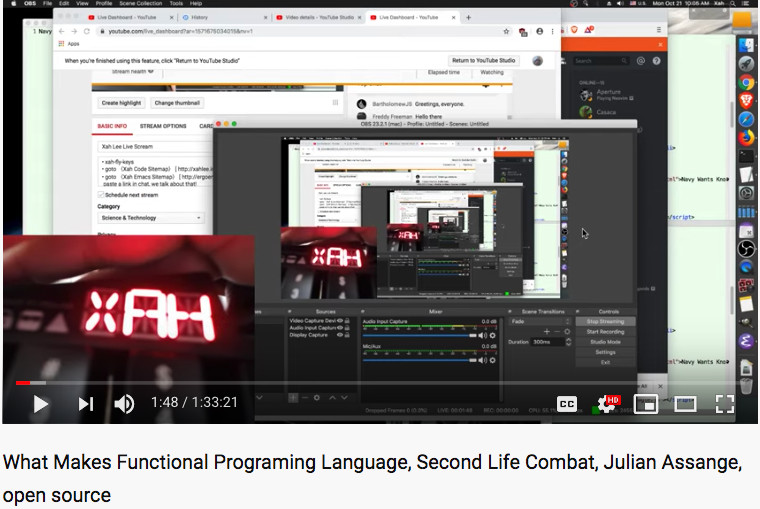Open gear settings for Mic/Aux channel
760x509 pixels.
492,360
